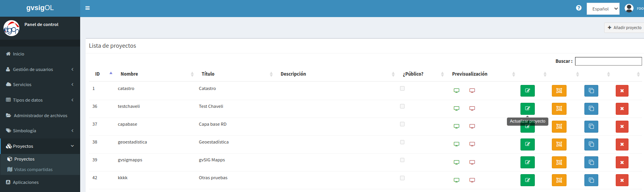The image size is (644, 192).
Task: Toggle the hamburger sidebar menu icon
Action: point(88,8)
